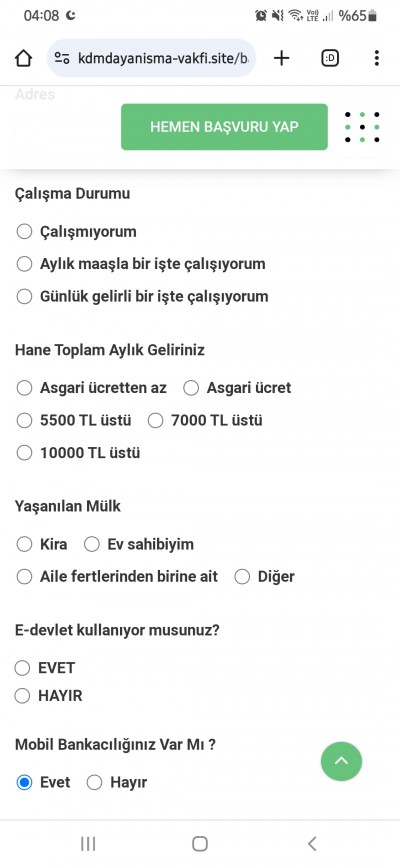400x866 pixels.
Task: Open a new tab with plus icon
Action: click(282, 58)
